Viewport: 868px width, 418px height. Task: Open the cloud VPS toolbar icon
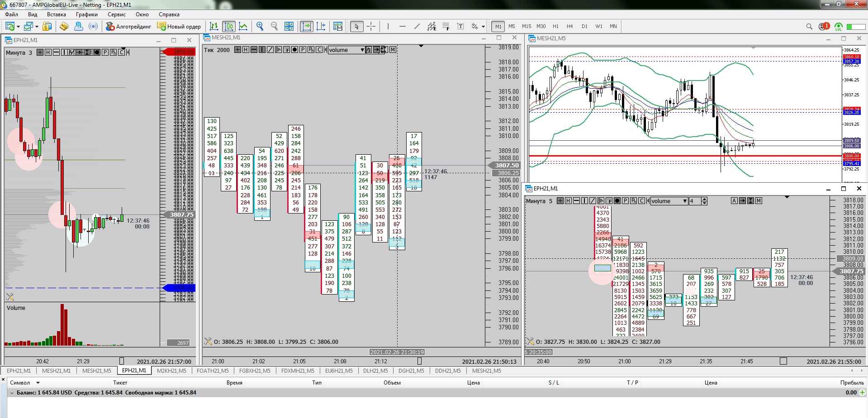[79, 26]
